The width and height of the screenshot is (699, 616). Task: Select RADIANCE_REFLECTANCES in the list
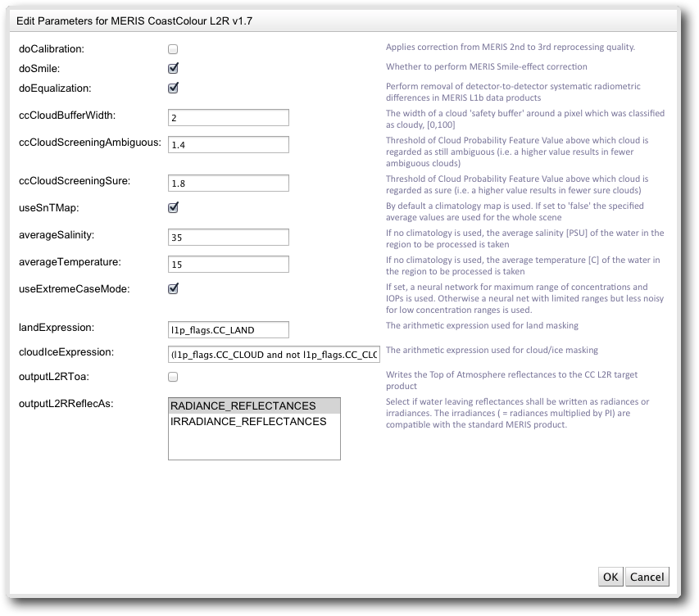254,406
